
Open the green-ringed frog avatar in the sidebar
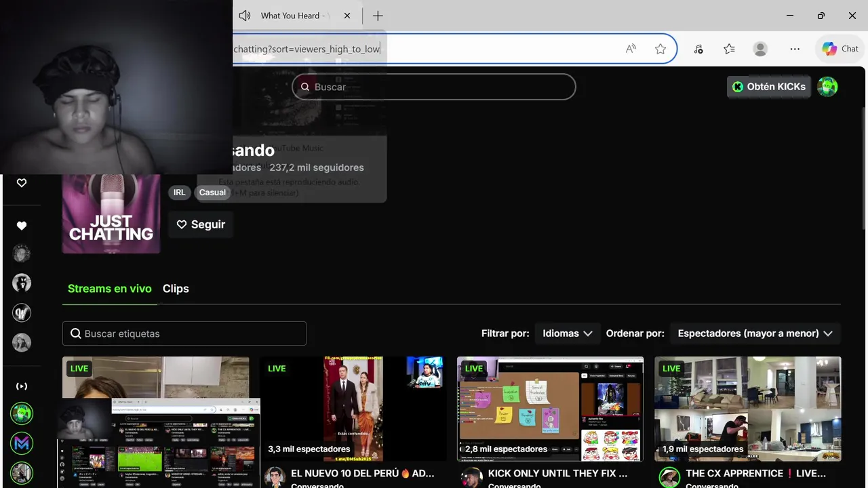(x=22, y=413)
